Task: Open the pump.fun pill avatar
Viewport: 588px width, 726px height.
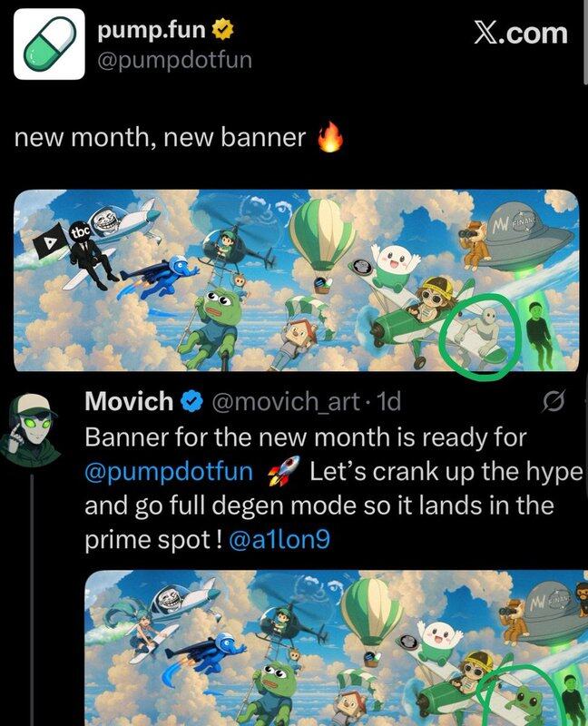Action: point(49,44)
